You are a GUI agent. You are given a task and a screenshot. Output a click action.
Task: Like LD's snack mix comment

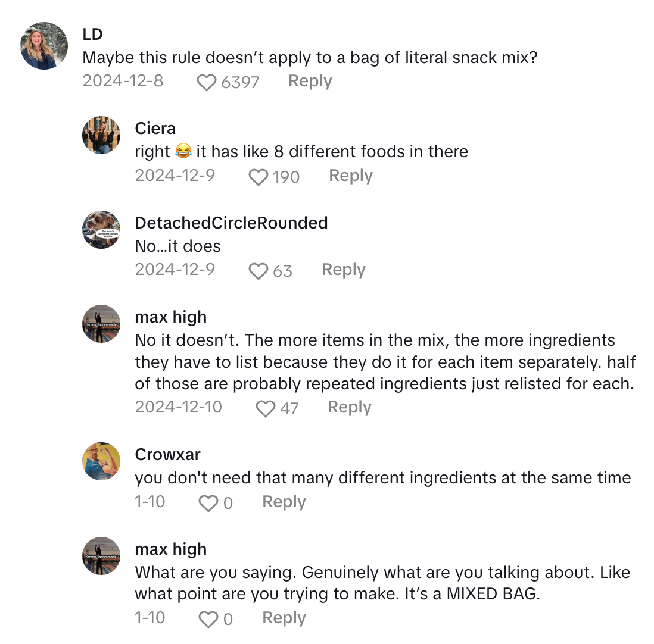(206, 82)
